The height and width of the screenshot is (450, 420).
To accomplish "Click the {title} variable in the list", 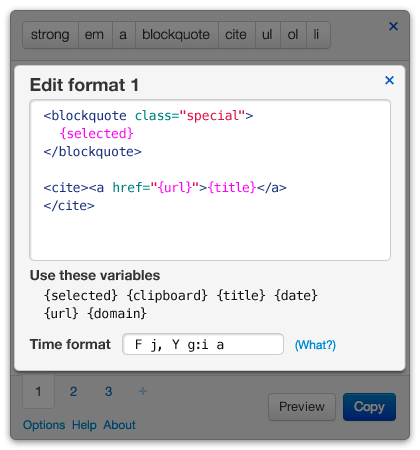I will [241, 295].
